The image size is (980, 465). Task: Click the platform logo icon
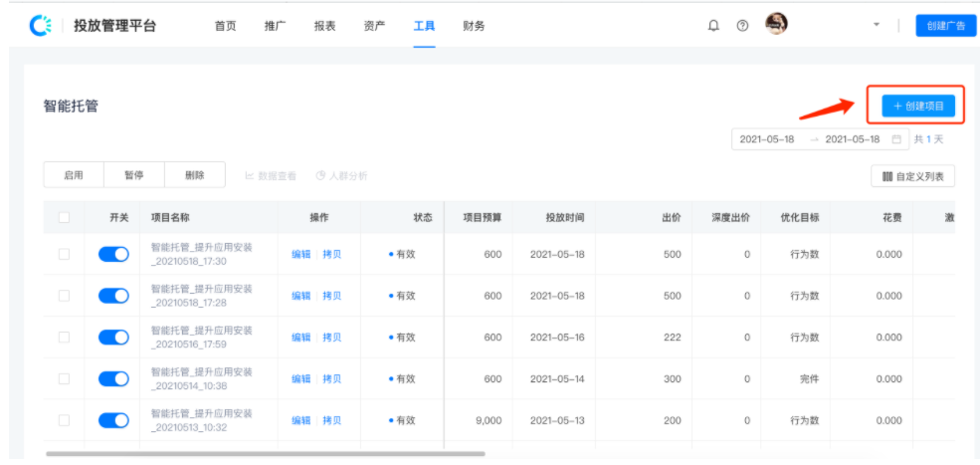pos(41,25)
